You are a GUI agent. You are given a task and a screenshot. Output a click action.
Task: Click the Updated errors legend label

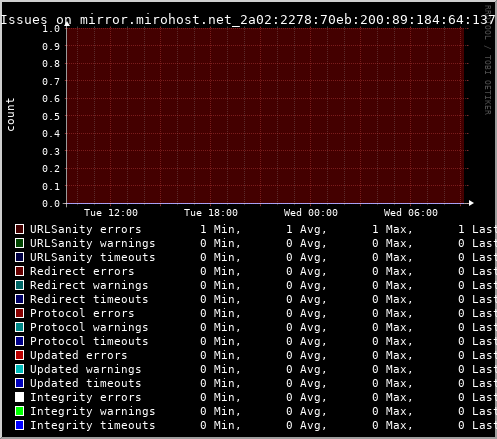tap(79, 355)
